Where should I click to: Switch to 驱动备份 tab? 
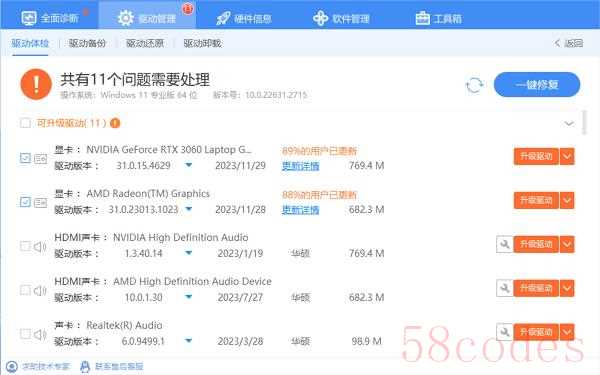(87, 43)
